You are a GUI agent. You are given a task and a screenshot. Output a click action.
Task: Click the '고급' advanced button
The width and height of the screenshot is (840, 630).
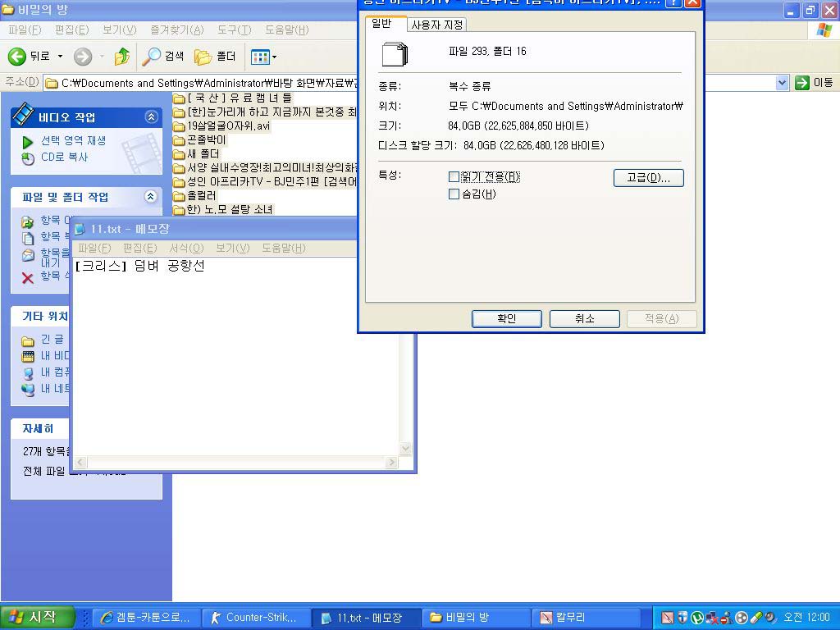tap(648, 178)
